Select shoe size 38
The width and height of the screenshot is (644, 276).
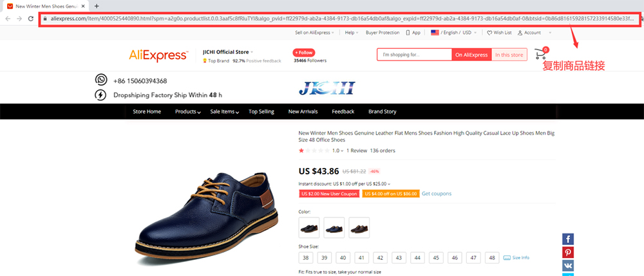pos(306,257)
